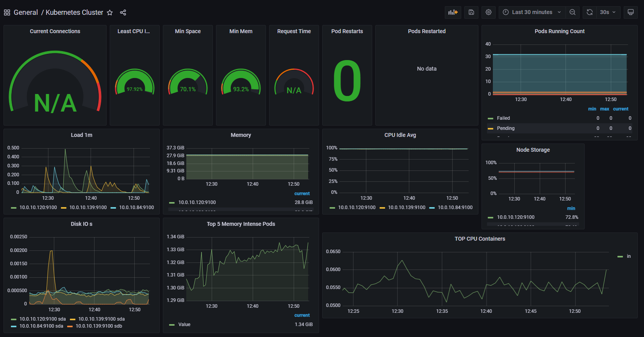This screenshot has width=644, height=337.
Task: Sort Top 5 Memory legend by current
Action: point(302,315)
